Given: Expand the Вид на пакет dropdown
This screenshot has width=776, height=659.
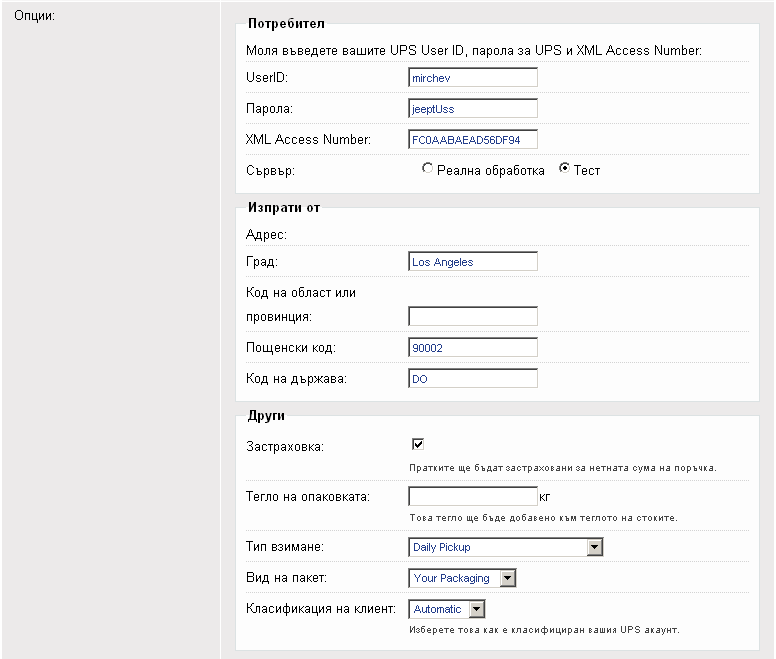Looking at the screenshot, I should [463, 578].
